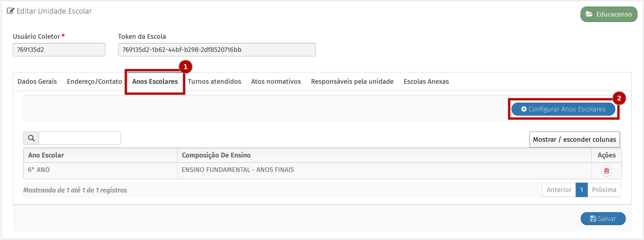The image size is (644, 240).
Task: Click the magnifying glass search icon
Action: 31,138
